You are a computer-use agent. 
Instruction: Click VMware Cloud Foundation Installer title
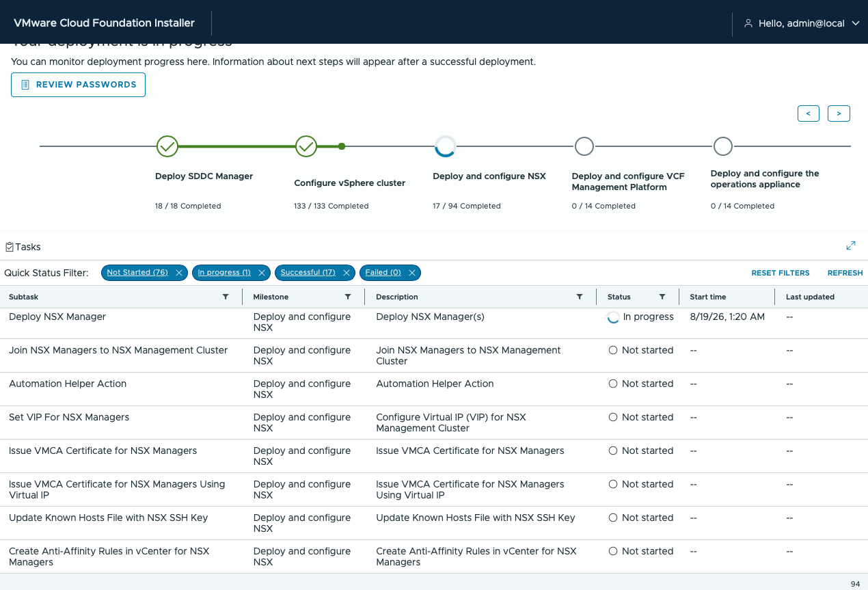point(104,23)
